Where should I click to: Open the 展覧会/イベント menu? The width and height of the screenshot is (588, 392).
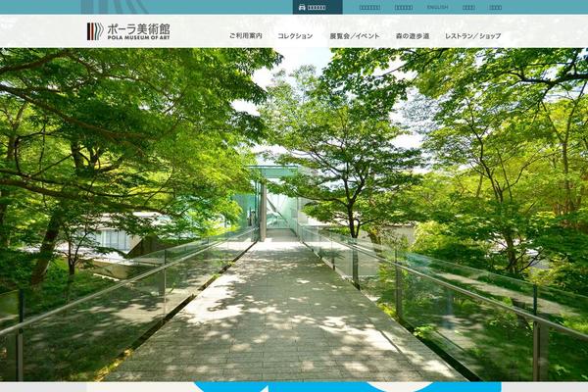(x=355, y=36)
